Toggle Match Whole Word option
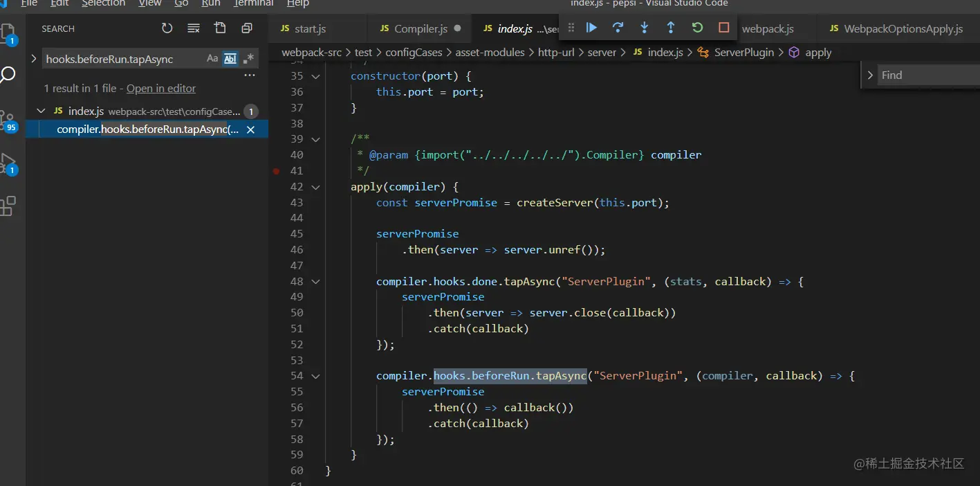980x486 pixels. [230, 59]
